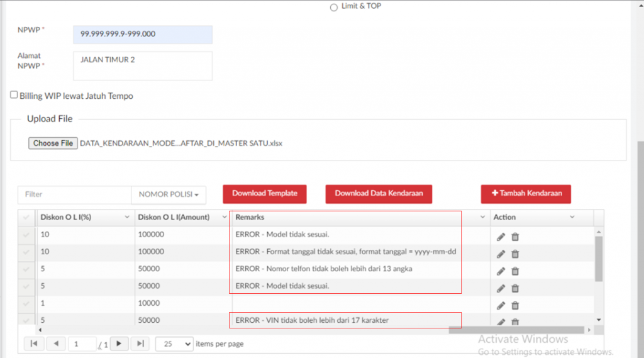The width and height of the screenshot is (644, 358).
Task: Click trash icon for Nomor telfon error row
Action: tap(515, 271)
